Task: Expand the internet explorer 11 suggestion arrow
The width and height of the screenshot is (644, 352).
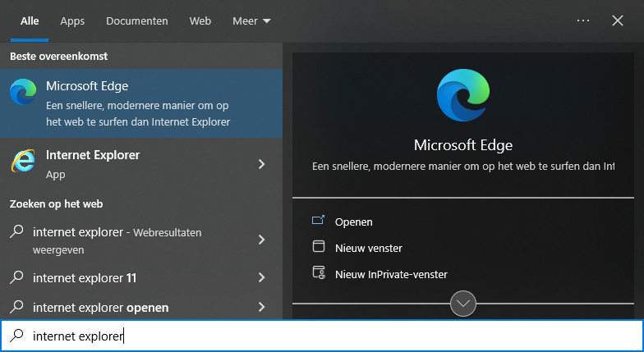Action: pyautogui.click(x=261, y=277)
